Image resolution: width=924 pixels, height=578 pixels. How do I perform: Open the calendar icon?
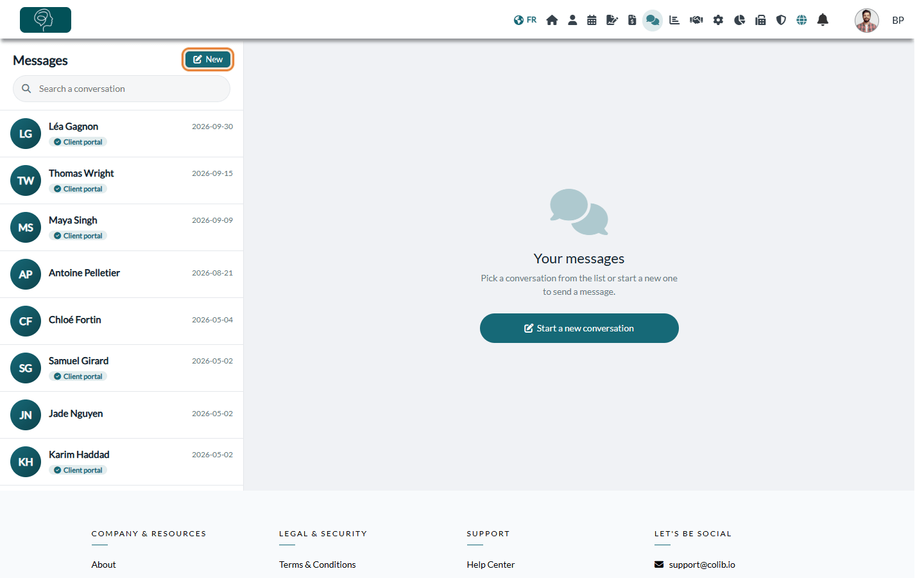pyautogui.click(x=592, y=20)
